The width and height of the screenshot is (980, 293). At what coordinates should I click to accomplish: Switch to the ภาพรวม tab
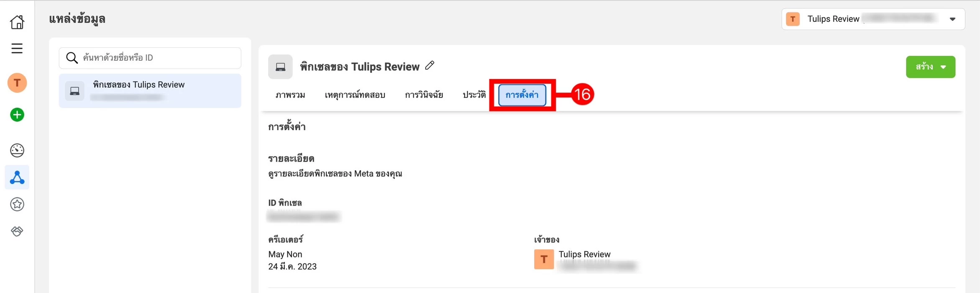click(x=290, y=95)
